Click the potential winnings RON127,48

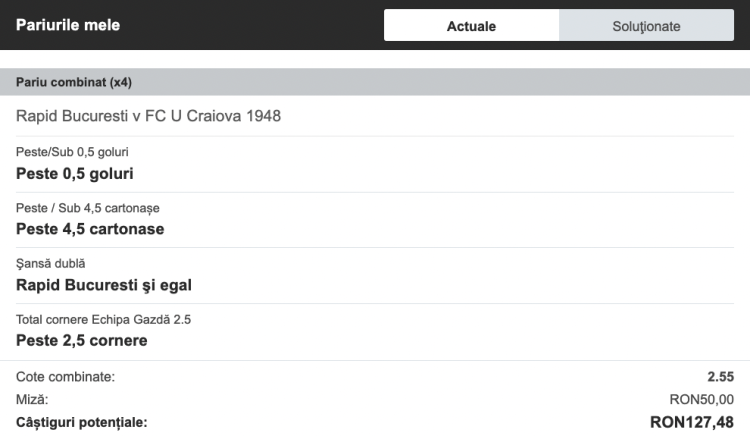coord(691,422)
